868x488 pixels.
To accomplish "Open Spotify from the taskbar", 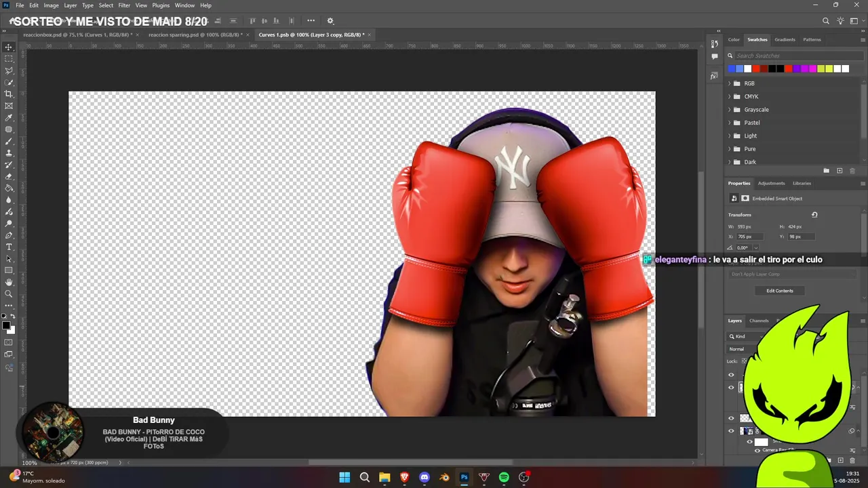I will point(504,477).
